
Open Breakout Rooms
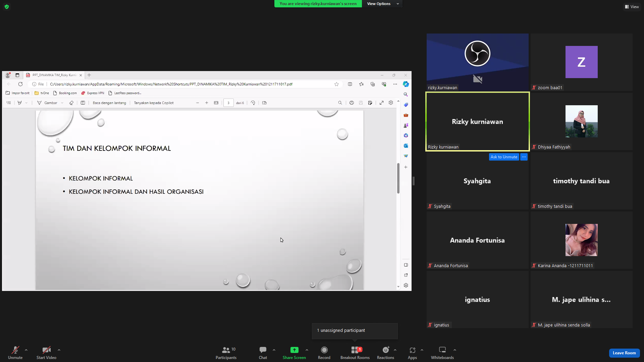355,353
